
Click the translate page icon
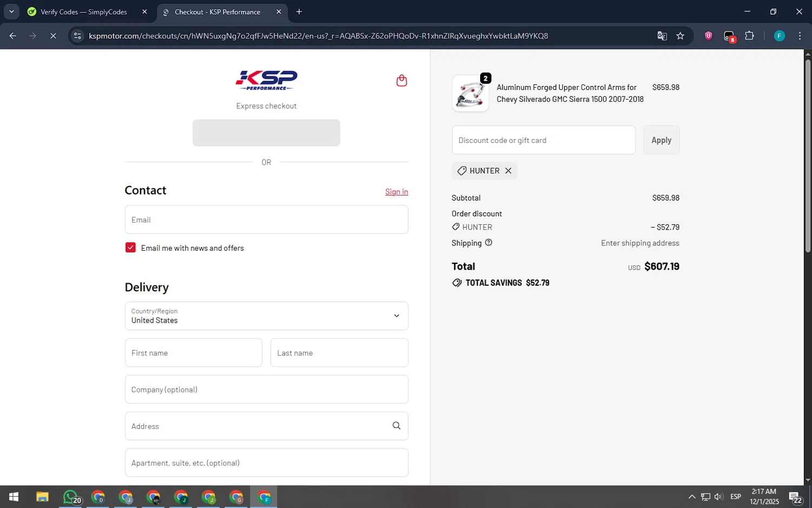[662, 36]
